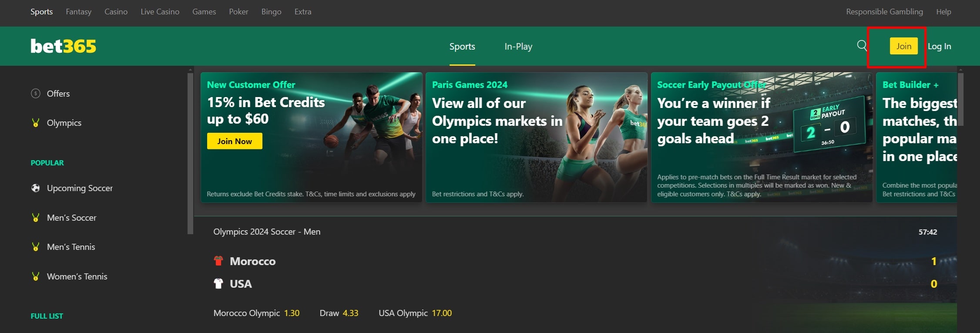Image resolution: width=980 pixels, height=333 pixels.
Task: Click Log In
Action: point(939,46)
